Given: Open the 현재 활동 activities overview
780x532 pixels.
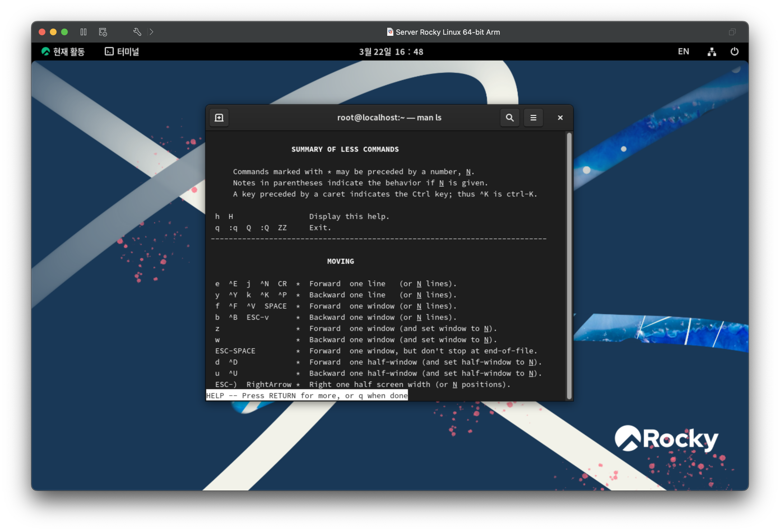Looking at the screenshot, I should (x=63, y=52).
